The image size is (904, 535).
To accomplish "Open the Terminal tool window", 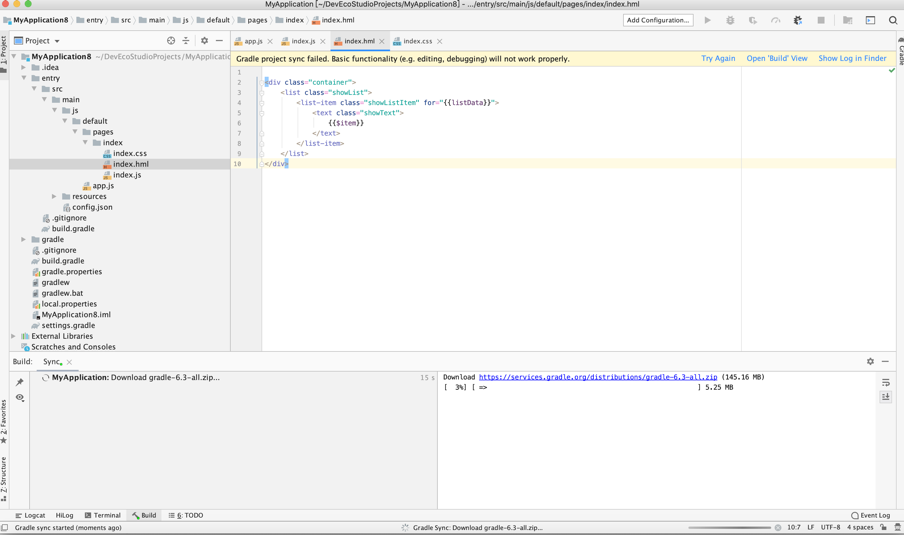I will [x=103, y=515].
